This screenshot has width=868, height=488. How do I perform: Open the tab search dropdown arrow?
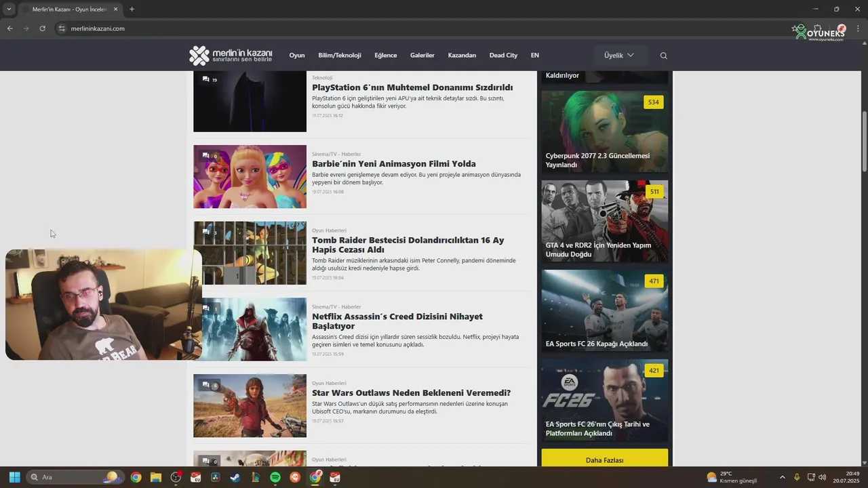[9, 9]
